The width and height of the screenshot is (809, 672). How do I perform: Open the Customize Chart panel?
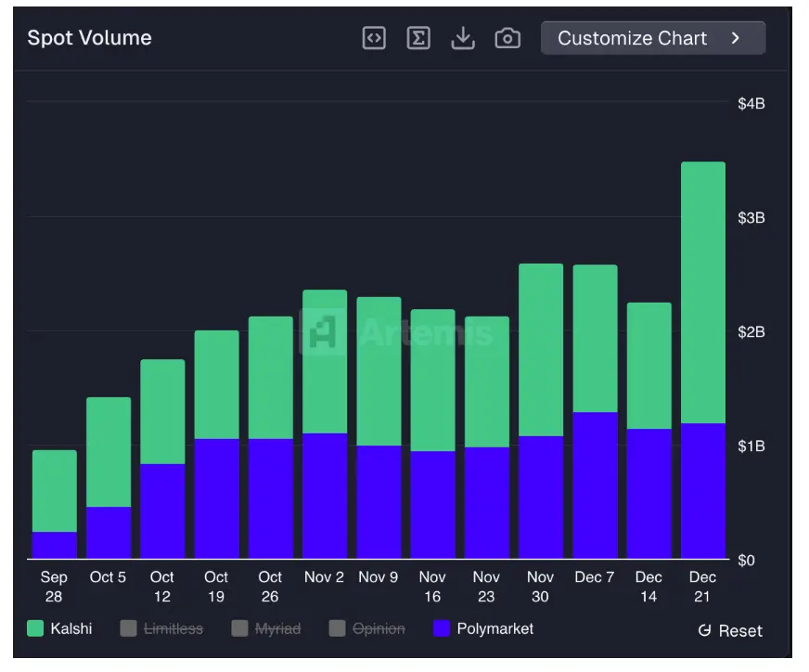click(633, 38)
